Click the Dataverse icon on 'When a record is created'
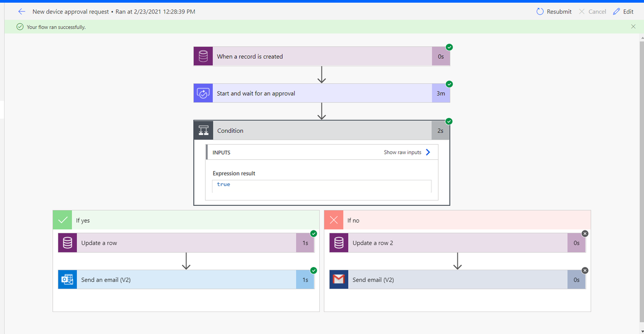644x334 pixels. pos(203,56)
